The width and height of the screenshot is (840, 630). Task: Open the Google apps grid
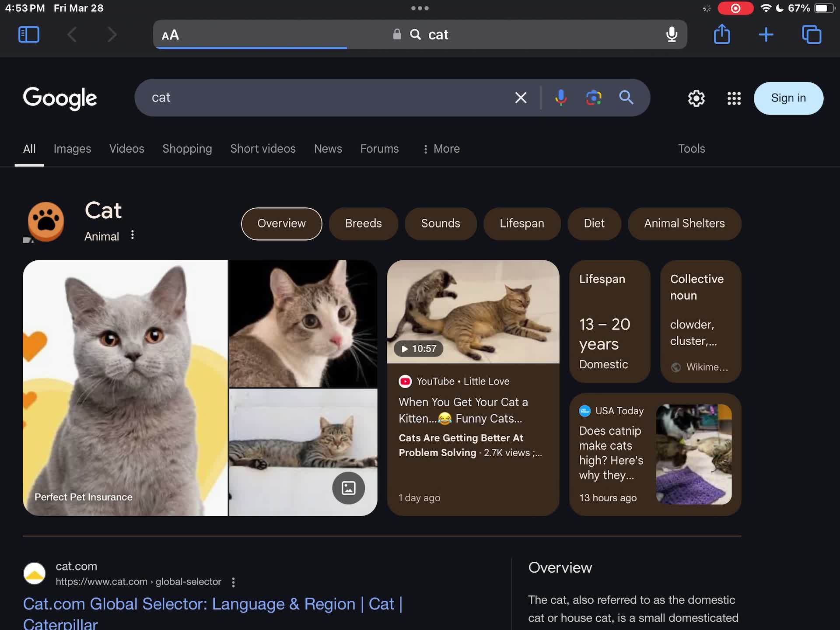pos(734,98)
